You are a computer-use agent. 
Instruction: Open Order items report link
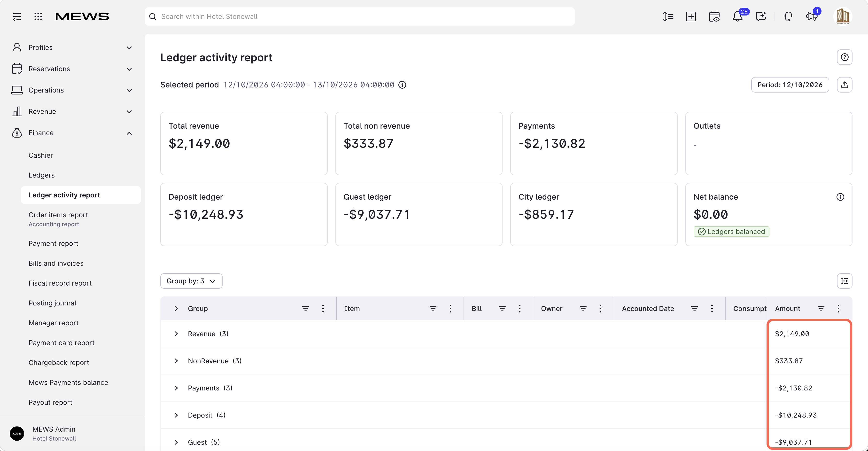tap(58, 215)
